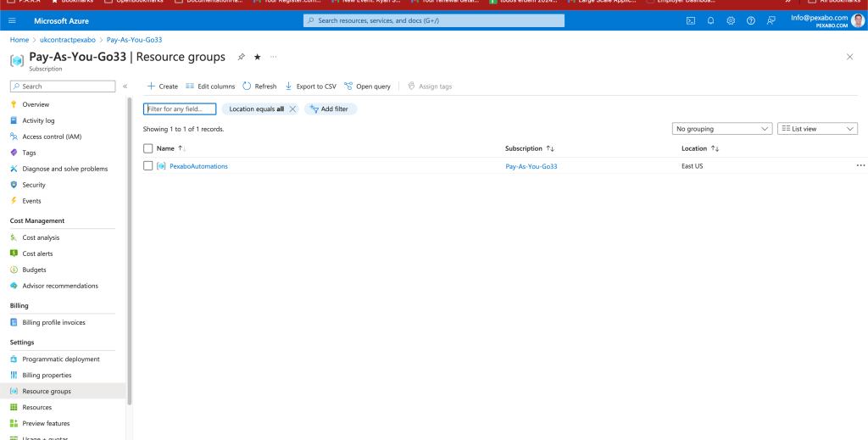Click the Showing 1 to 1 of 1 records text
868x440 pixels.
[x=183, y=129]
